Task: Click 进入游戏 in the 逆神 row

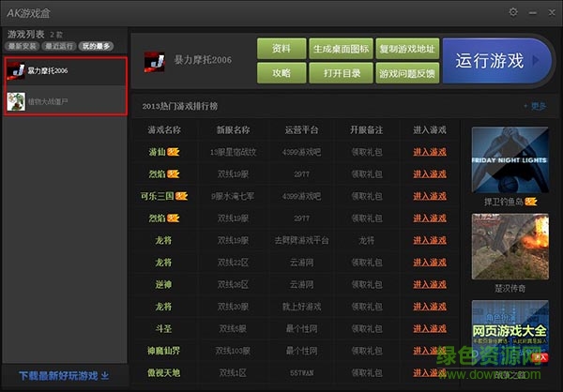Action: coord(430,284)
